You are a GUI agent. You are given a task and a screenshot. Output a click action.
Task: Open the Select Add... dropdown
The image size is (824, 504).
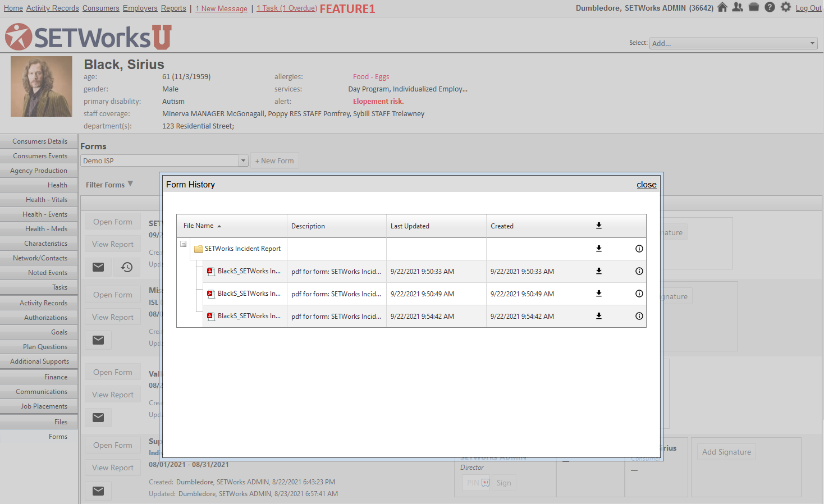tap(734, 43)
